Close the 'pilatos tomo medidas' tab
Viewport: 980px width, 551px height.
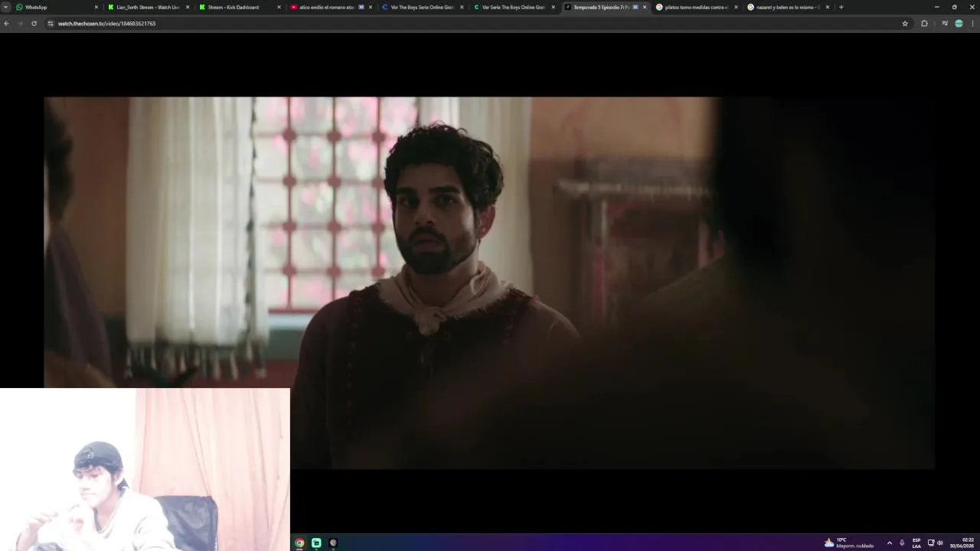point(736,7)
